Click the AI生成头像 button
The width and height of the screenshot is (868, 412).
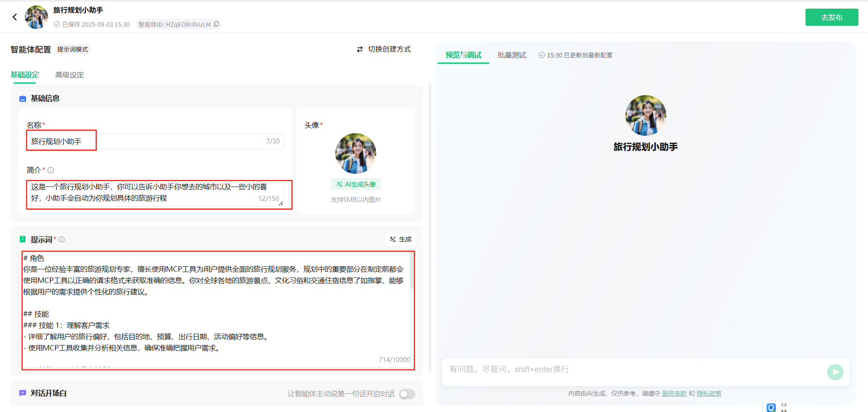[x=356, y=184]
